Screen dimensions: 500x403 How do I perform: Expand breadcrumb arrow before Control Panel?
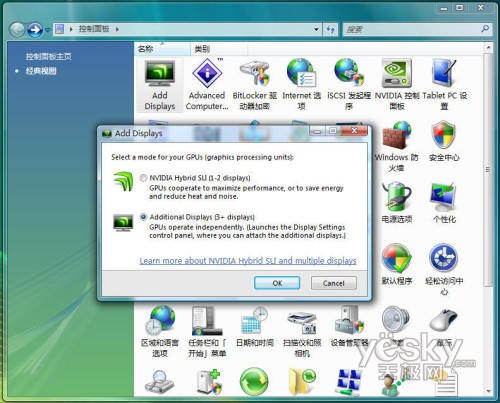71,29
